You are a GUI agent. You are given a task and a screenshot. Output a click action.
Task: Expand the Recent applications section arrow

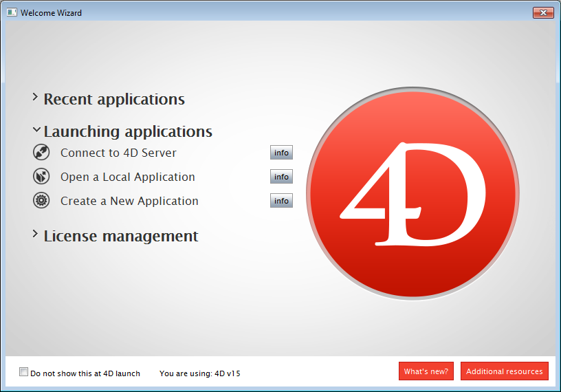tap(35, 98)
